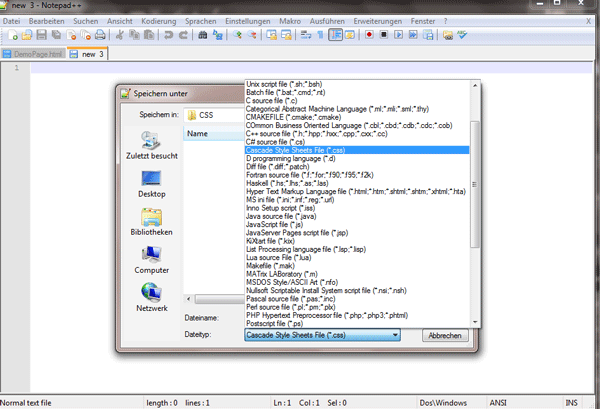Go to Desktop location in save dialog
600x409 pixels.
tap(152, 184)
